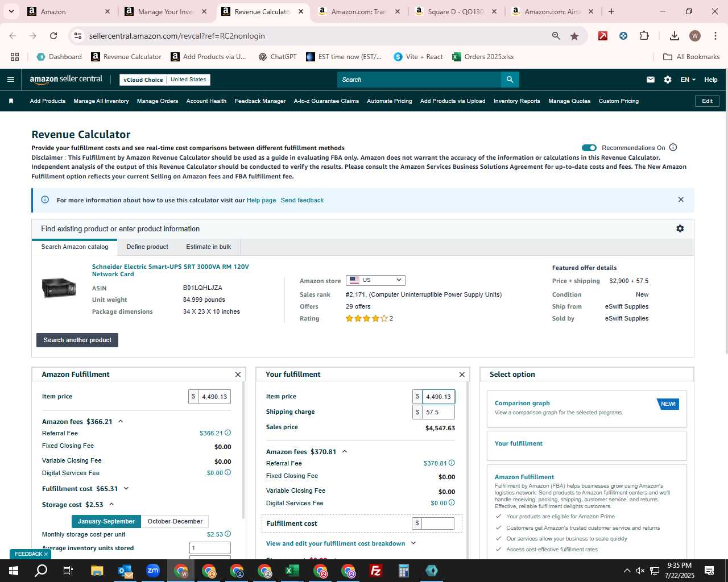Click Amazon Fulfillment item price field
Screen dimensions: 728x582
tap(214, 397)
